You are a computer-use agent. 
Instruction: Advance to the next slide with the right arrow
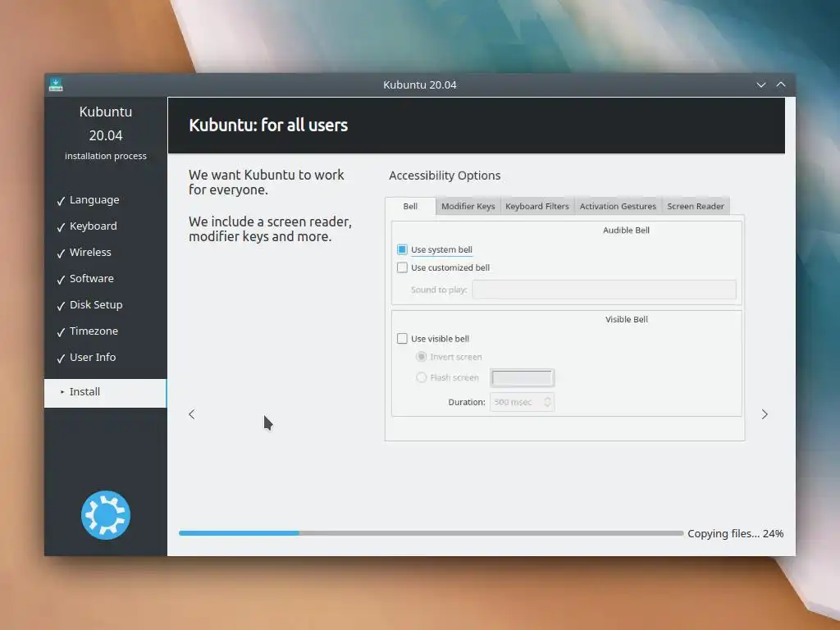[x=765, y=414]
